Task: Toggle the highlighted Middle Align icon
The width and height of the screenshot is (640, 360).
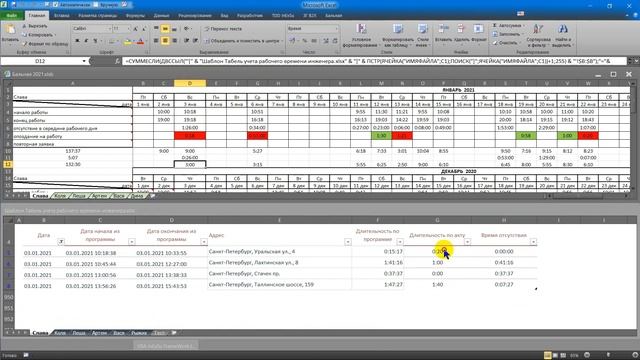Action: (x=165, y=29)
